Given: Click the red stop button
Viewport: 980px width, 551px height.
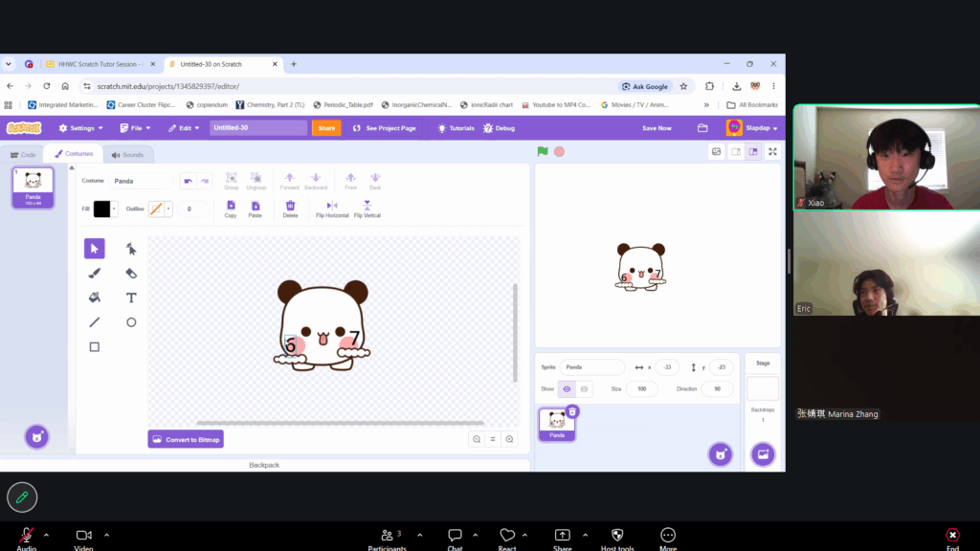Looking at the screenshot, I should (x=559, y=152).
